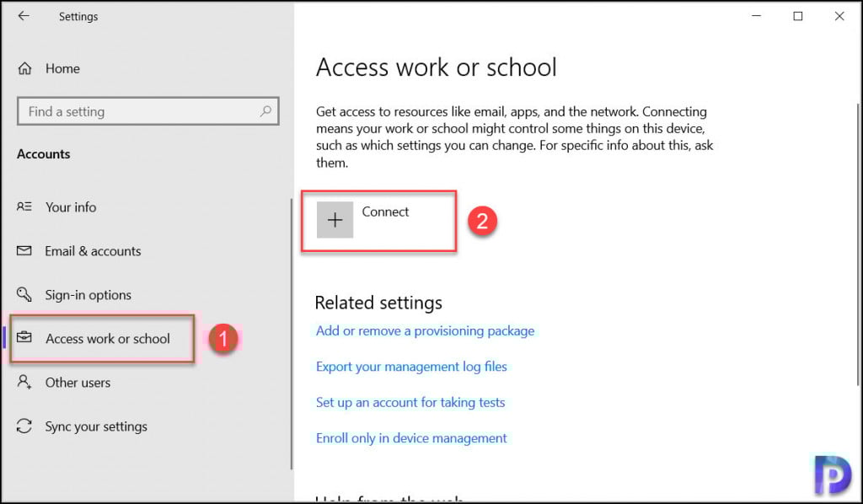Click the Sign-in options key icon

tap(24, 294)
